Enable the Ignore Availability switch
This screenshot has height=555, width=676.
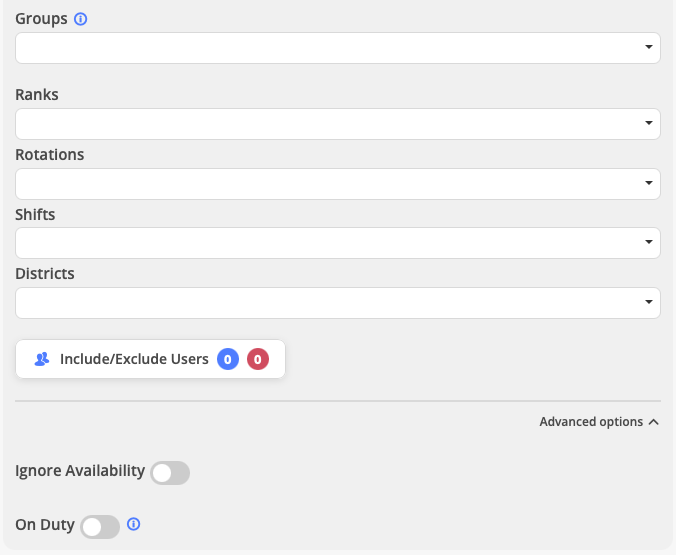coord(170,473)
